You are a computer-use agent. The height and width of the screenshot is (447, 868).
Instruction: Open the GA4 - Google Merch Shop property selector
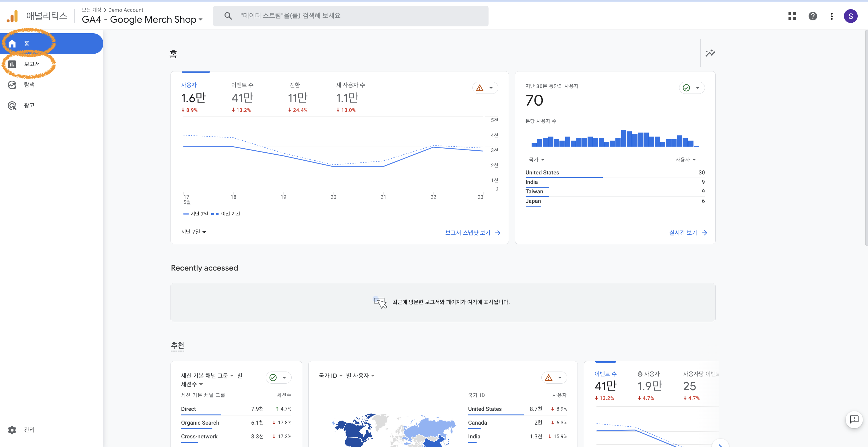coord(142,20)
